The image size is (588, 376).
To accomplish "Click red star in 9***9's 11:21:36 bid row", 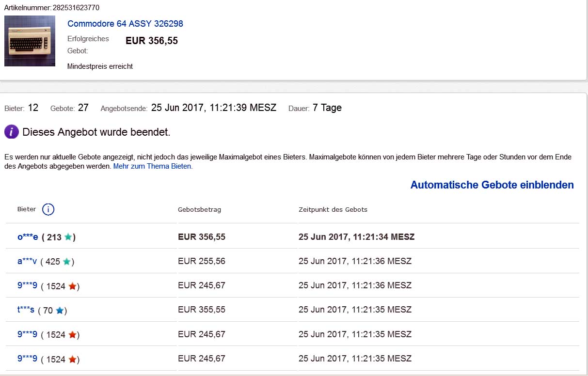I will tap(72, 286).
